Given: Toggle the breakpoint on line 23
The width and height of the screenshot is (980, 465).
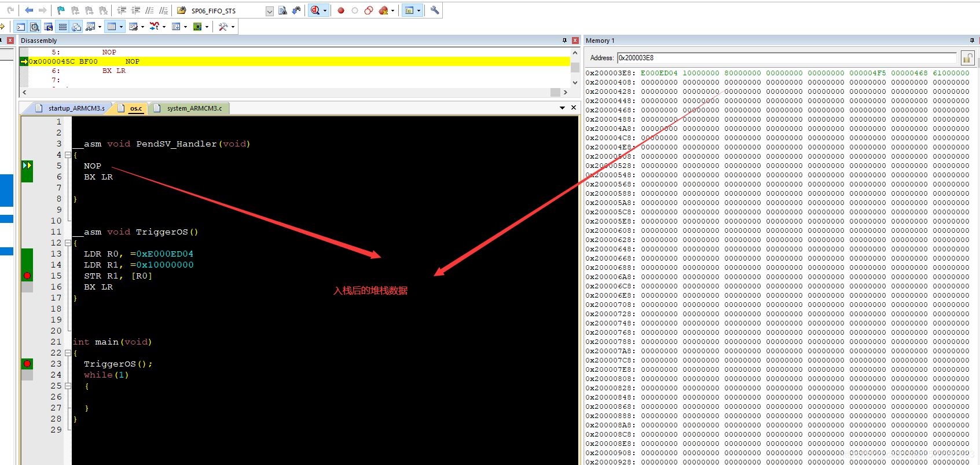Looking at the screenshot, I should [27, 364].
